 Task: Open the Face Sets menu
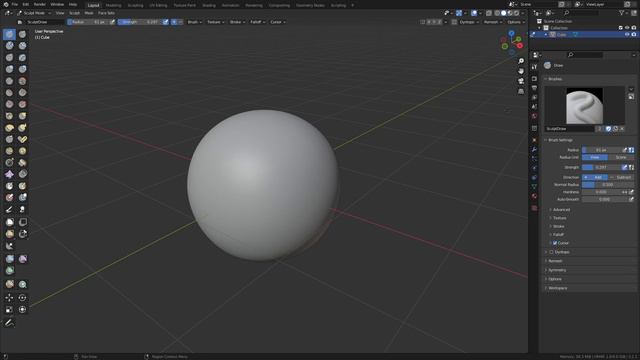point(106,13)
